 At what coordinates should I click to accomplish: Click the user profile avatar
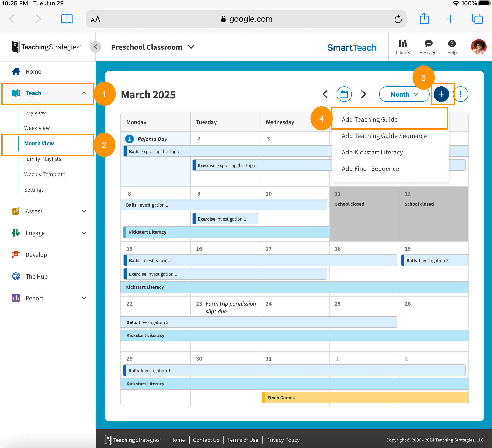[x=478, y=47]
